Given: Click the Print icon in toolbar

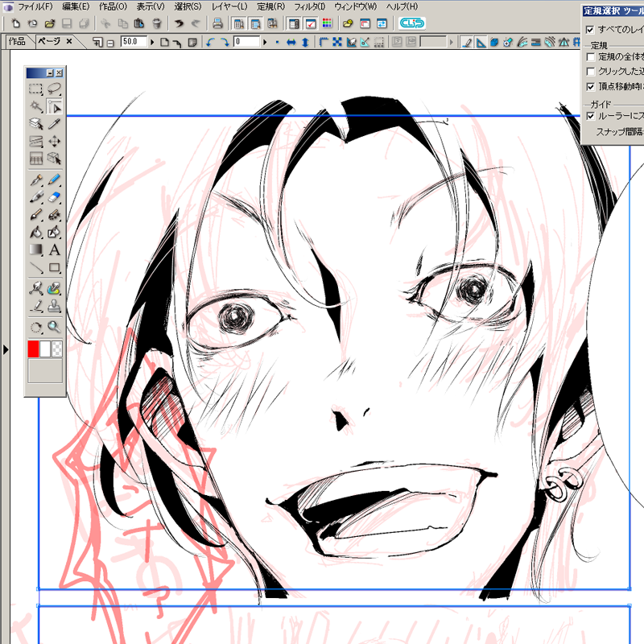Looking at the screenshot, I should click(217, 23).
